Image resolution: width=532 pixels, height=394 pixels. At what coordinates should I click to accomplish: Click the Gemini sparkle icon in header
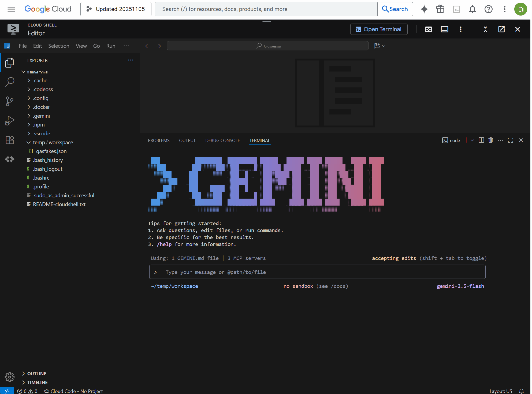click(x=424, y=9)
